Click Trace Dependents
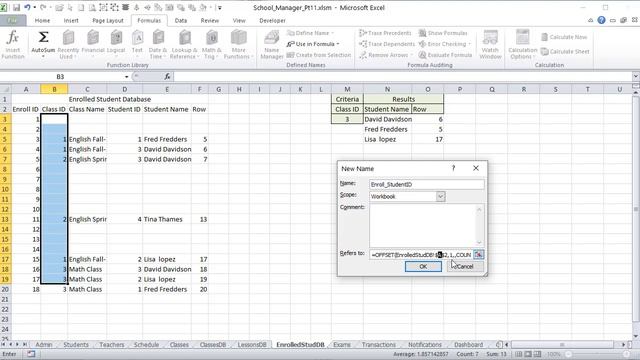The width and height of the screenshot is (640, 360). click(x=387, y=44)
